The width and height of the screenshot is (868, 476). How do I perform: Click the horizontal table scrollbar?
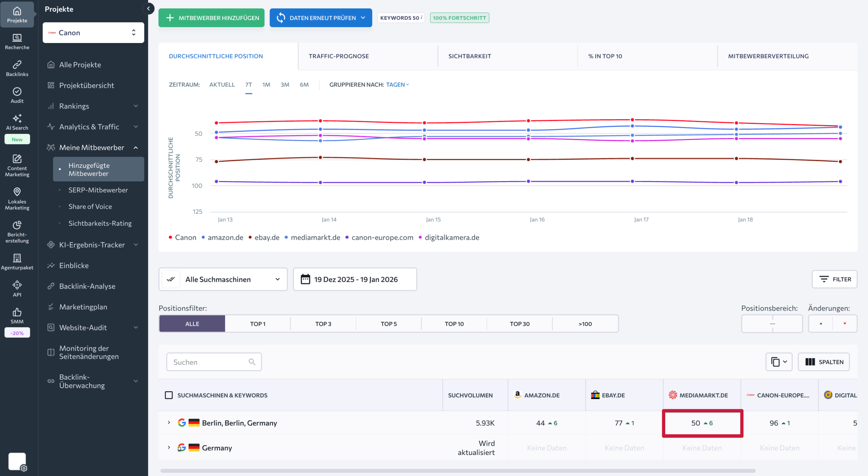coord(458,471)
